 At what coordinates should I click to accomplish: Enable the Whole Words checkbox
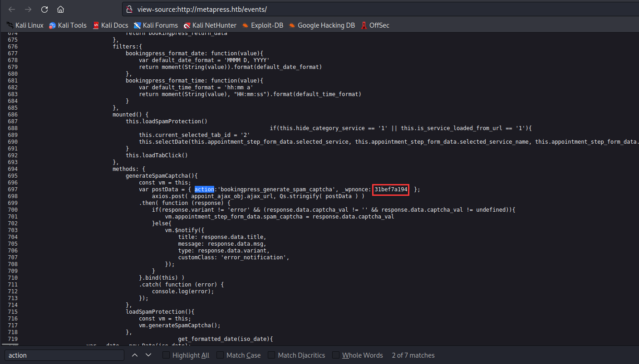[336, 355]
